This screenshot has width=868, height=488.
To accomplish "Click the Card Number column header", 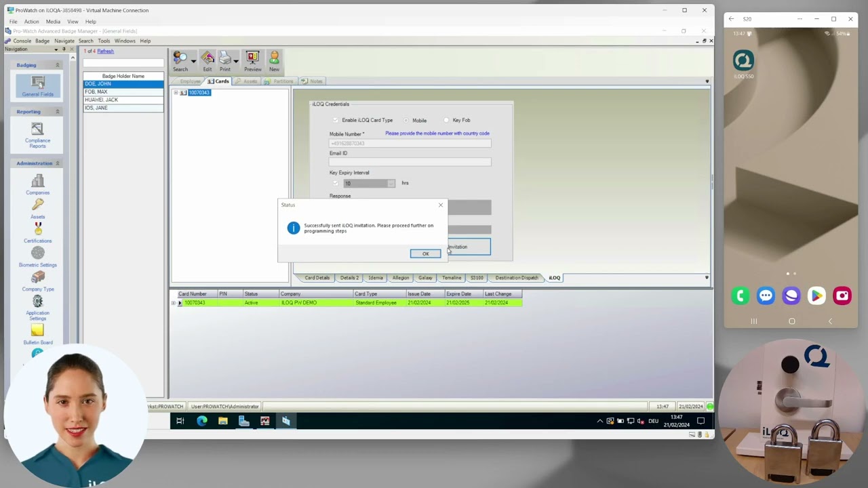I will (196, 294).
